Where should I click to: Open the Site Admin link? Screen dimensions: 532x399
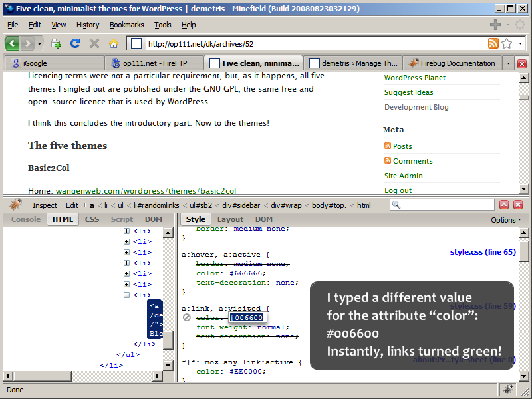click(404, 176)
